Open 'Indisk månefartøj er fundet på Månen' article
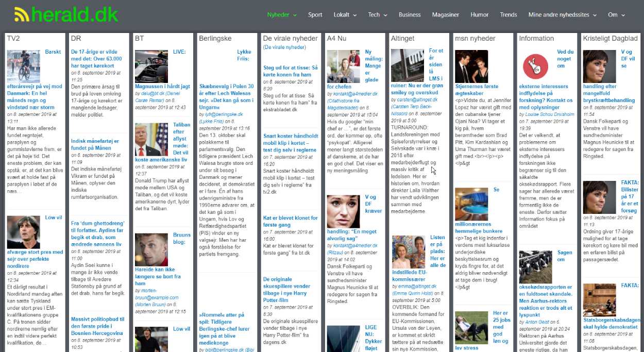 tap(95, 144)
